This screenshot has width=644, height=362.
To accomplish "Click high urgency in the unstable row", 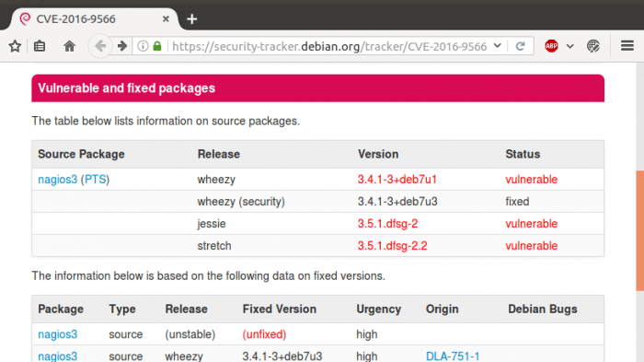I will [x=366, y=334].
